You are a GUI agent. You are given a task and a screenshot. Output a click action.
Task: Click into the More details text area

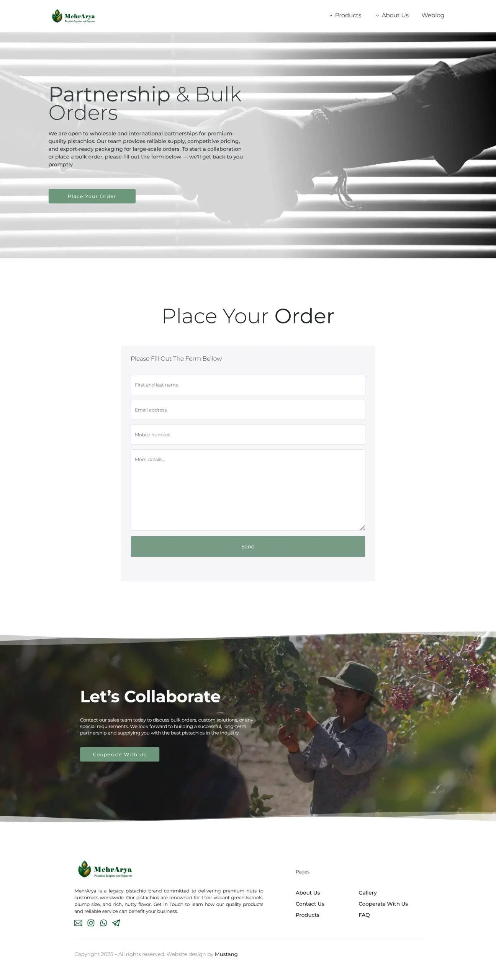coord(248,490)
